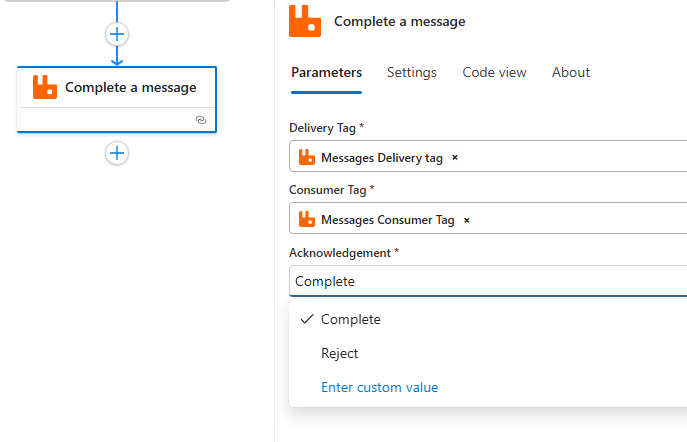Viewport: 687px width, 442px height.
Task: Click the RabbitMQ icon on the workflow action card
Action: tap(45, 87)
